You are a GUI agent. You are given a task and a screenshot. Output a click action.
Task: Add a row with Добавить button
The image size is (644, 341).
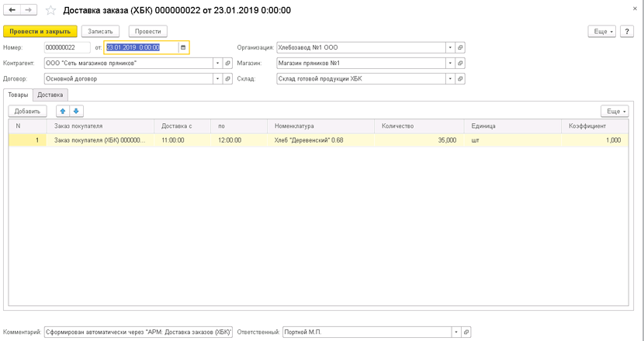[x=27, y=111]
